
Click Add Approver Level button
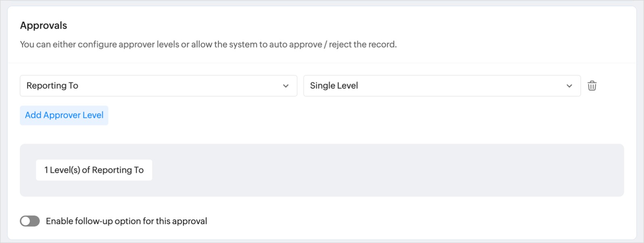64,115
